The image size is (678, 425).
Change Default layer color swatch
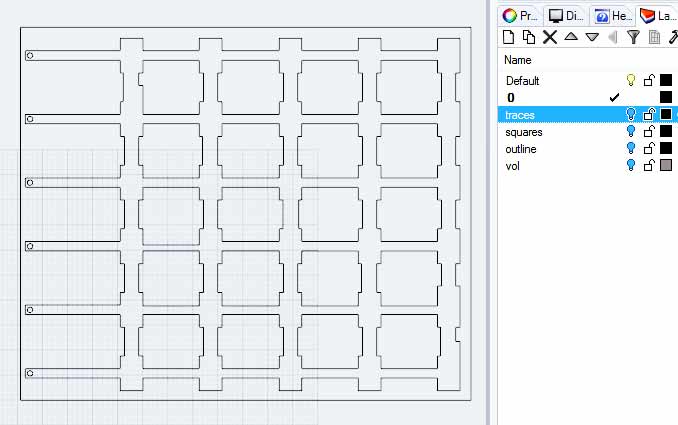666,80
